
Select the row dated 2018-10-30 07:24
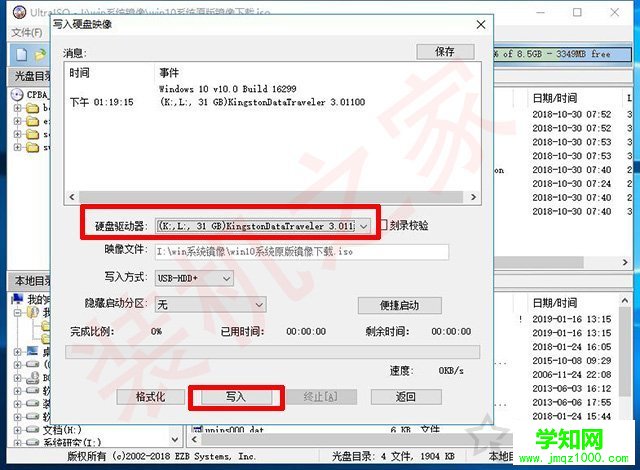(x=571, y=184)
